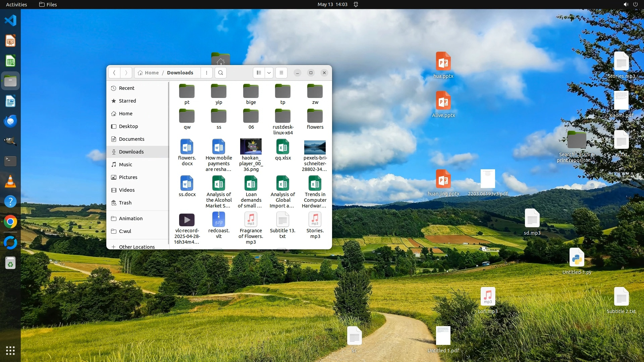Open the hamburger main menu
The width and height of the screenshot is (644, 362).
[281, 73]
